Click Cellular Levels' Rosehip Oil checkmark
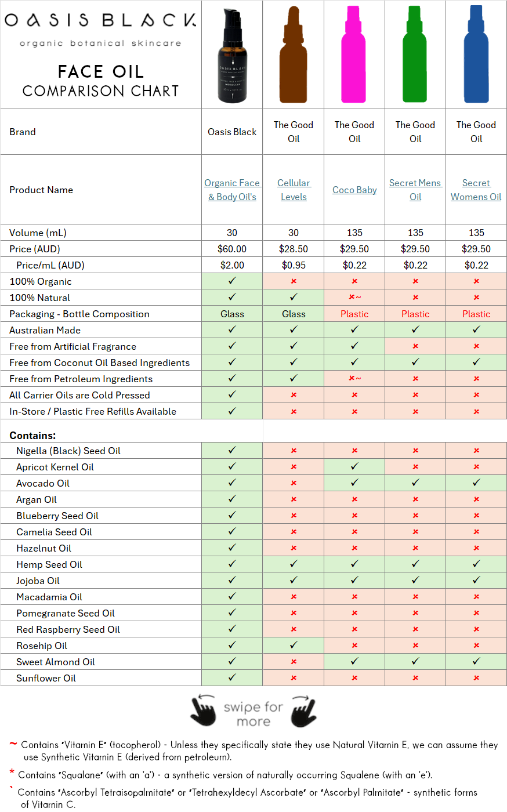Viewport: 507px width, 812px height. (x=294, y=645)
